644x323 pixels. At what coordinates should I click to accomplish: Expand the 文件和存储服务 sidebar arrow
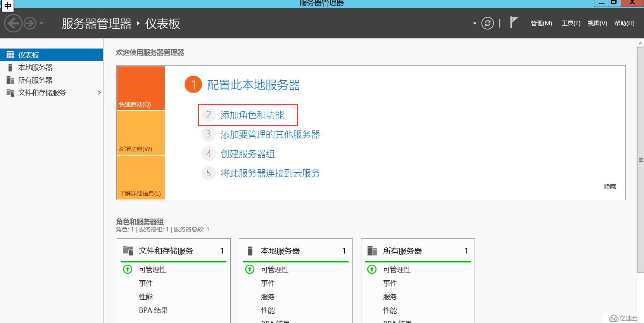pos(99,93)
